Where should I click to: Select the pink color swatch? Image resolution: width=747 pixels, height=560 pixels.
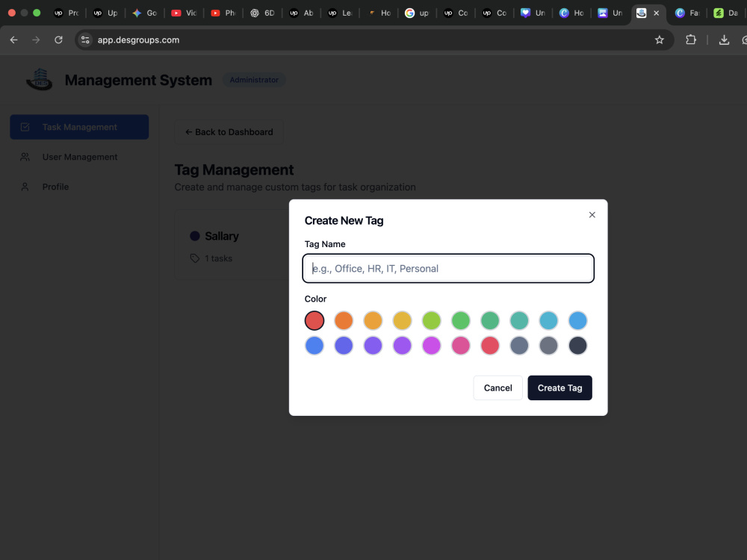(x=461, y=346)
